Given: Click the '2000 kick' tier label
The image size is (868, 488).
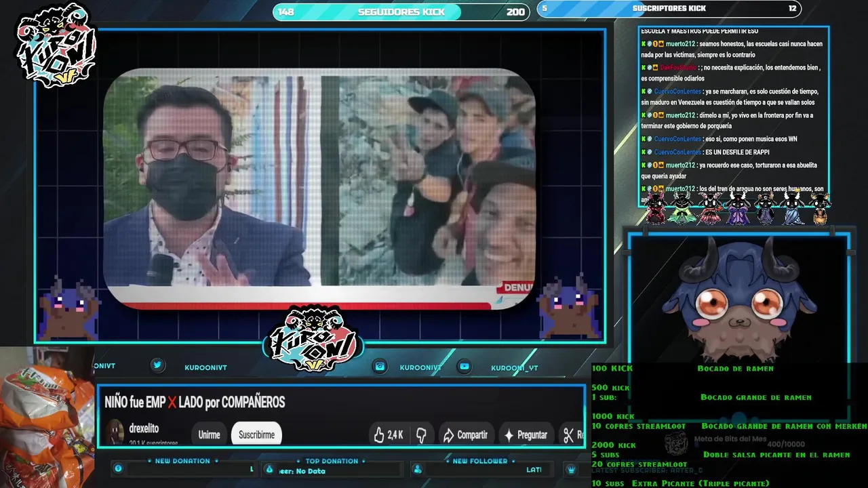Looking at the screenshot, I should coord(614,445).
